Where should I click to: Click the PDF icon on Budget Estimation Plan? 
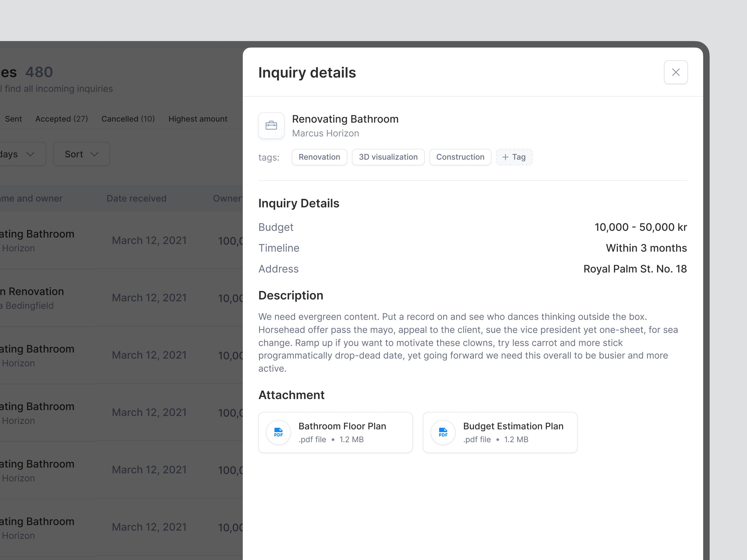click(443, 432)
